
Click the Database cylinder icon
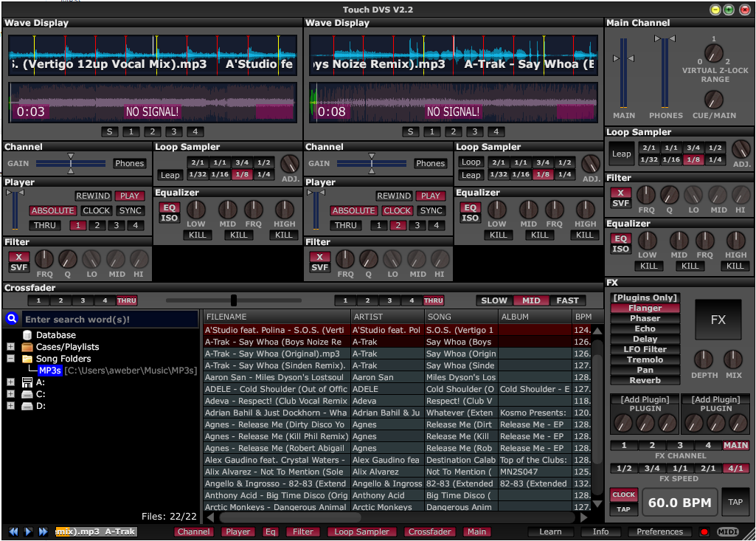point(27,335)
